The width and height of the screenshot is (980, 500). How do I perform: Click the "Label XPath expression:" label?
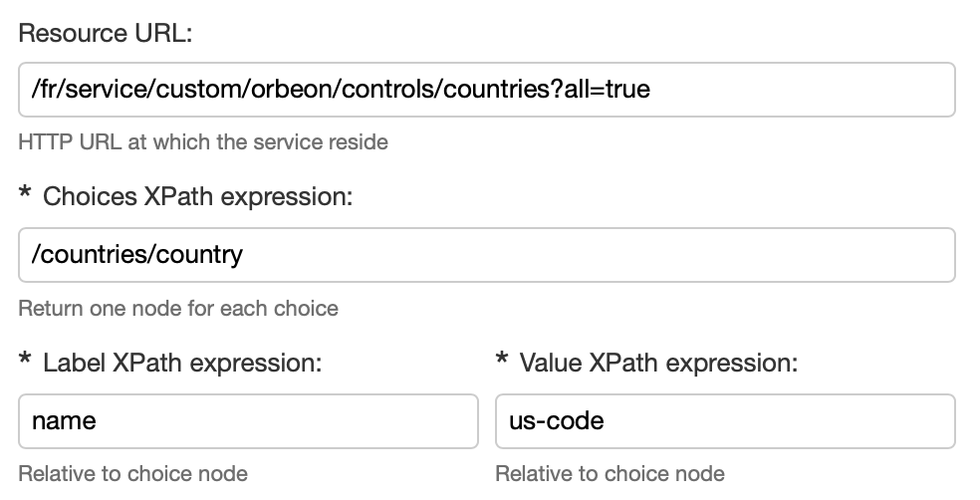(x=182, y=363)
